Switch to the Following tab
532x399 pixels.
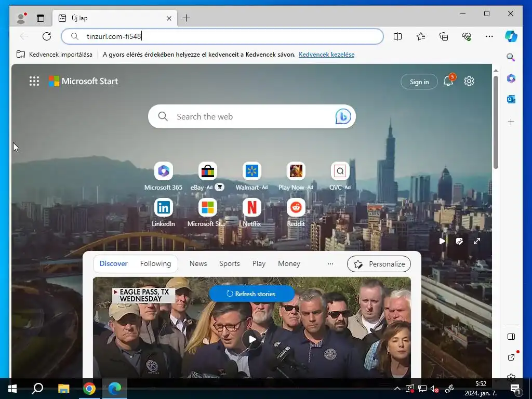[x=155, y=263]
